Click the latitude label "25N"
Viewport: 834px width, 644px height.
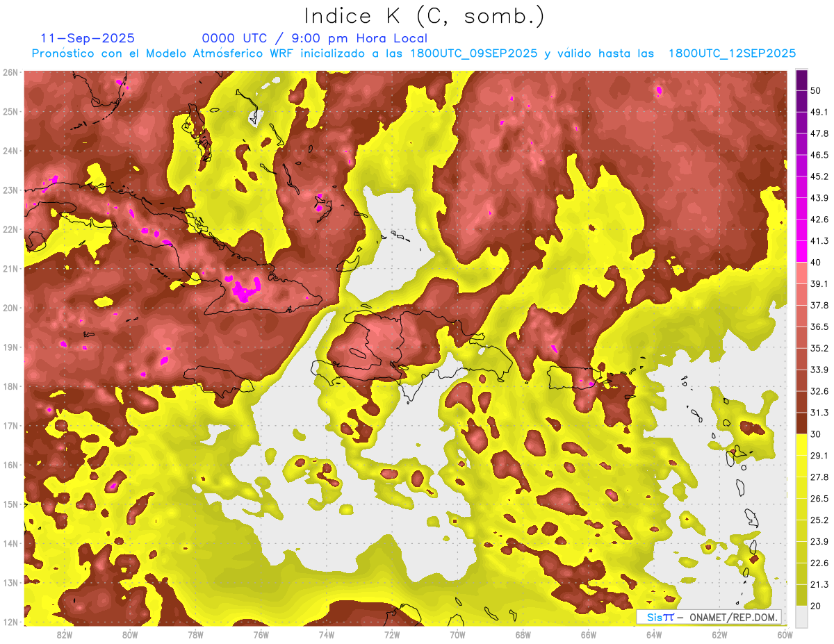coord(10,111)
